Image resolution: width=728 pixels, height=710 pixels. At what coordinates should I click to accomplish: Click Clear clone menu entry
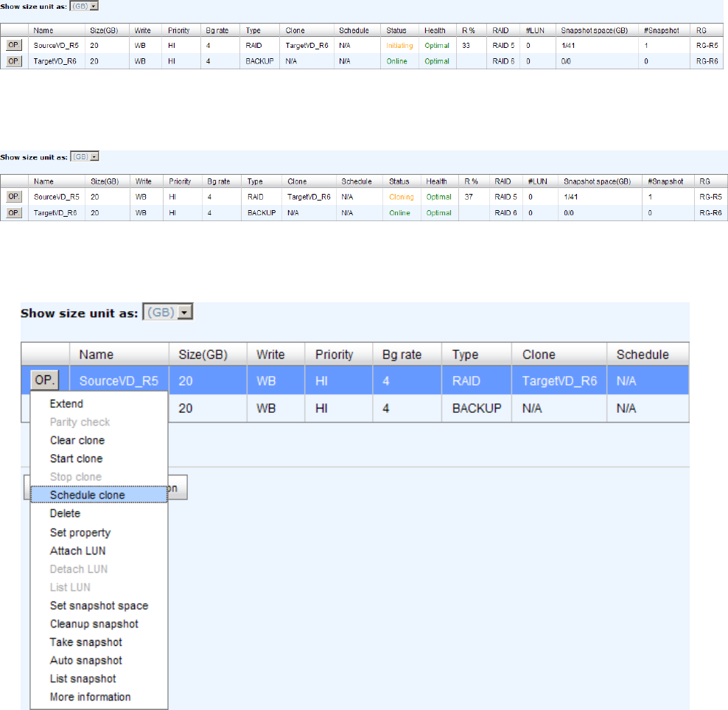pyautogui.click(x=77, y=440)
